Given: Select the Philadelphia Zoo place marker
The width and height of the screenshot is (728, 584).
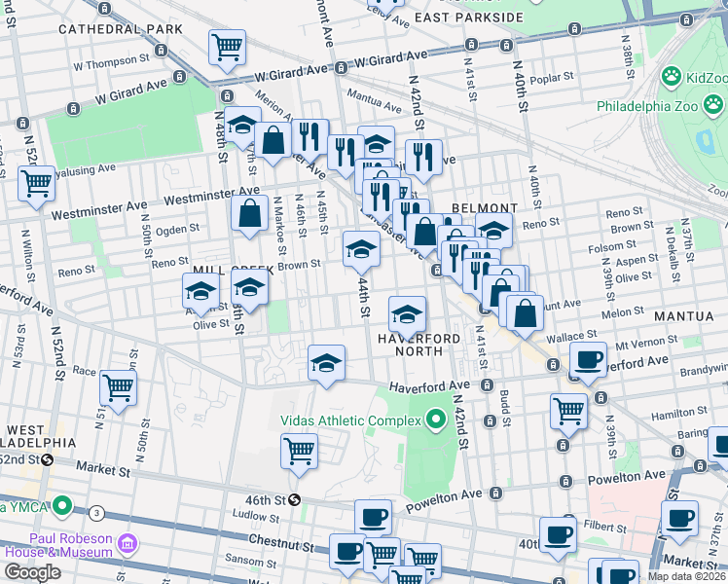Looking at the screenshot, I should click(x=713, y=105).
